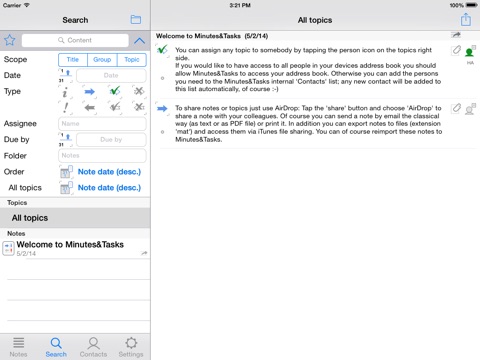Tap the Welcome to Minutes&Tasks (5/2/14) header

coord(212,36)
